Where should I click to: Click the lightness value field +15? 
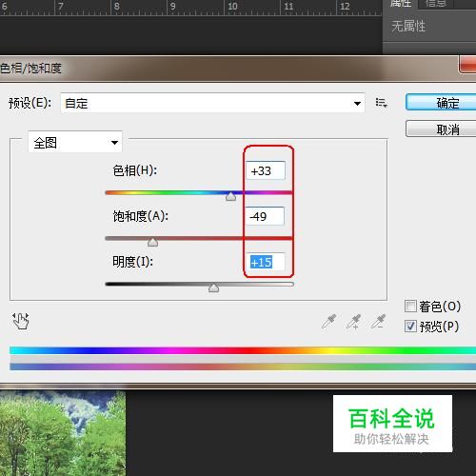(x=266, y=262)
